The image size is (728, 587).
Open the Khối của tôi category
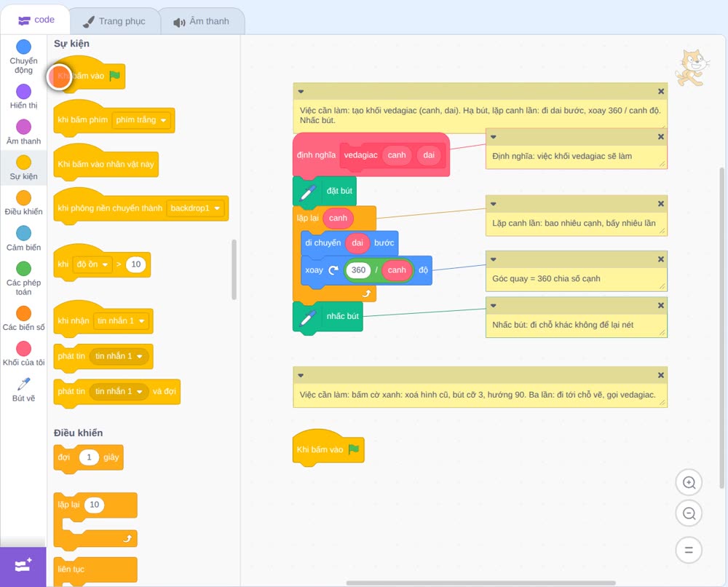[x=24, y=354]
